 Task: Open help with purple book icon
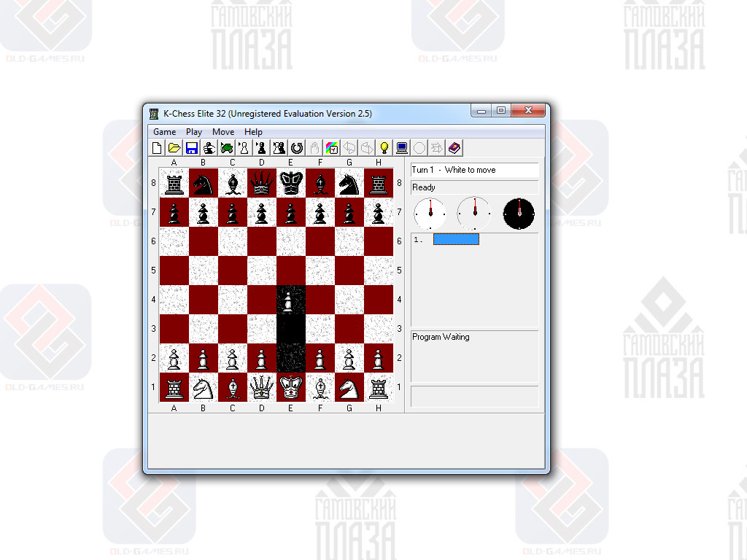454,148
